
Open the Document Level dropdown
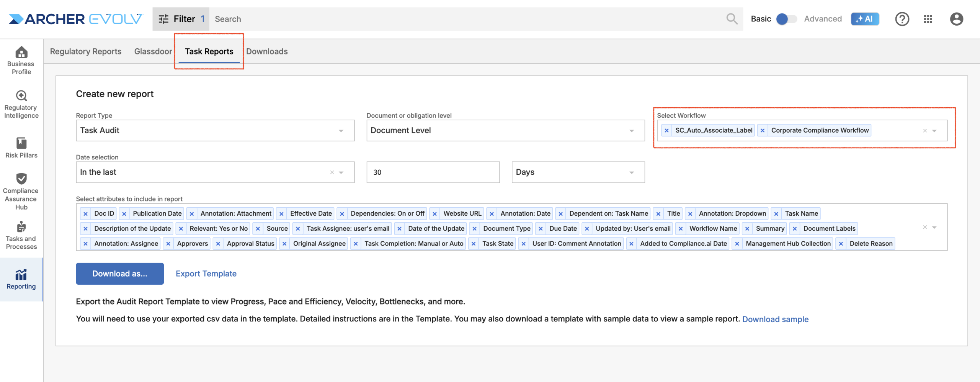click(505, 131)
